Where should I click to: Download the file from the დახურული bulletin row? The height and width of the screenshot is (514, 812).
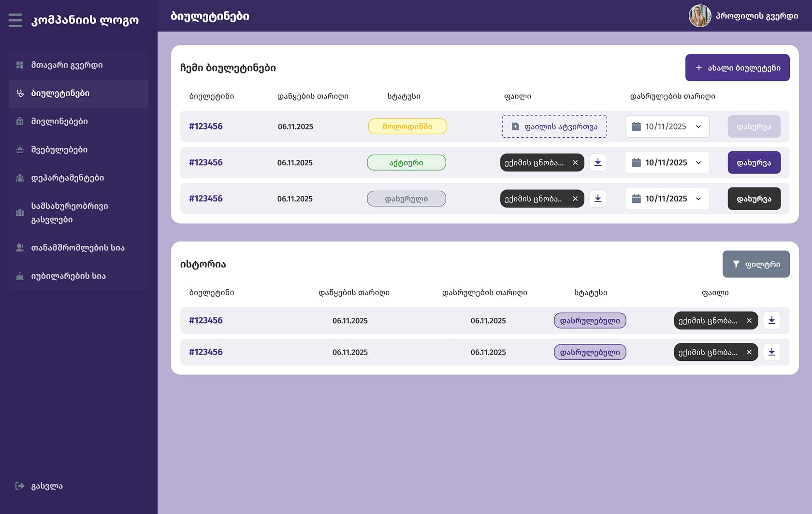[597, 199]
